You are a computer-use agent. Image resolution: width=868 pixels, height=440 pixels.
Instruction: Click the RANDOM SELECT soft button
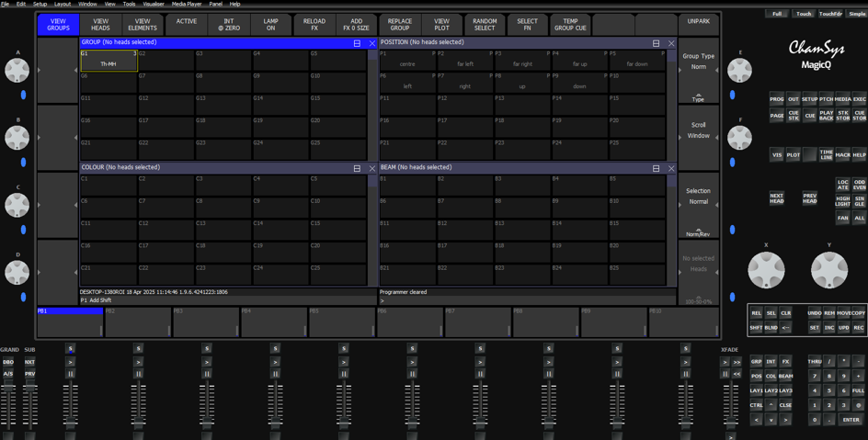(485, 25)
